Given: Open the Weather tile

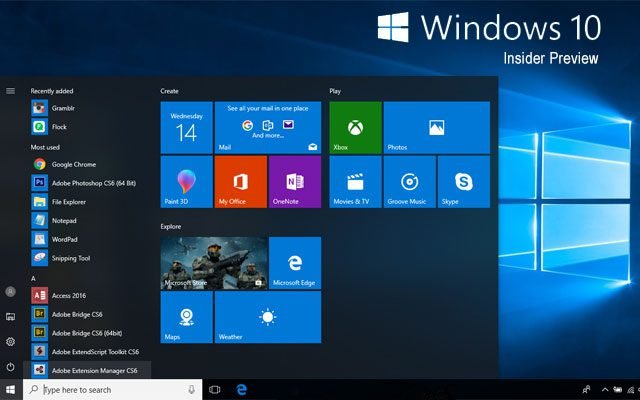Looking at the screenshot, I should click(268, 318).
